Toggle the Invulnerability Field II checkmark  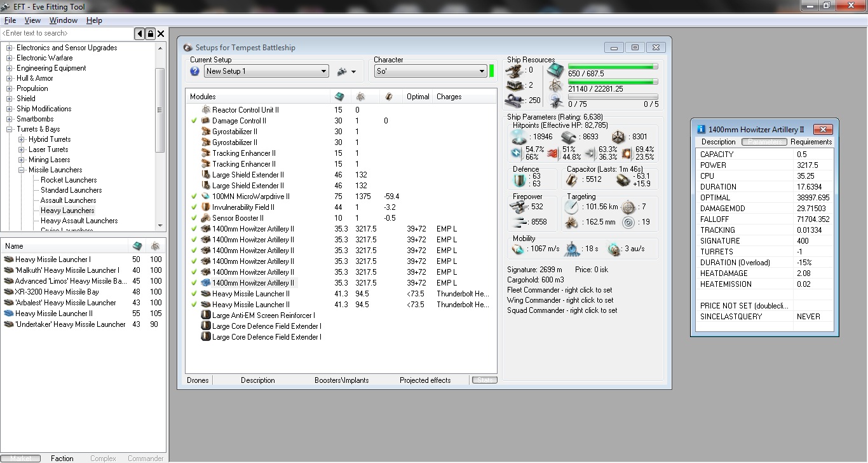(194, 207)
